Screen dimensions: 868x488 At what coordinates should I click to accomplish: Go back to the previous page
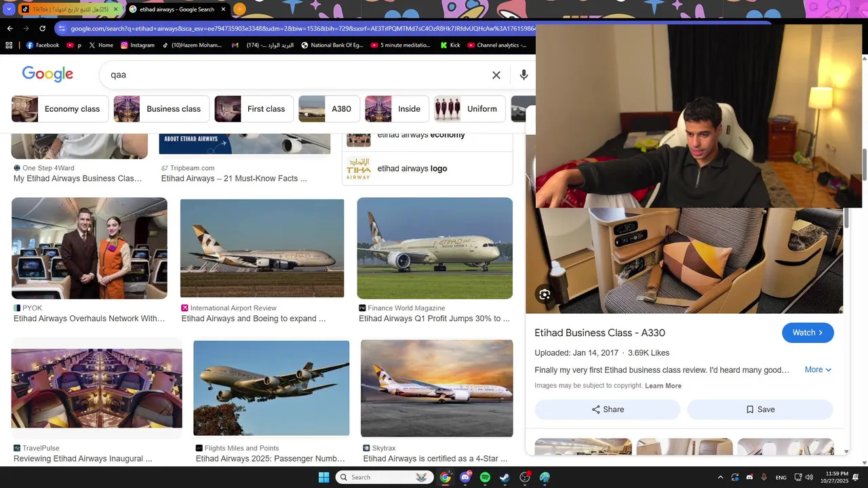(x=9, y=28)
